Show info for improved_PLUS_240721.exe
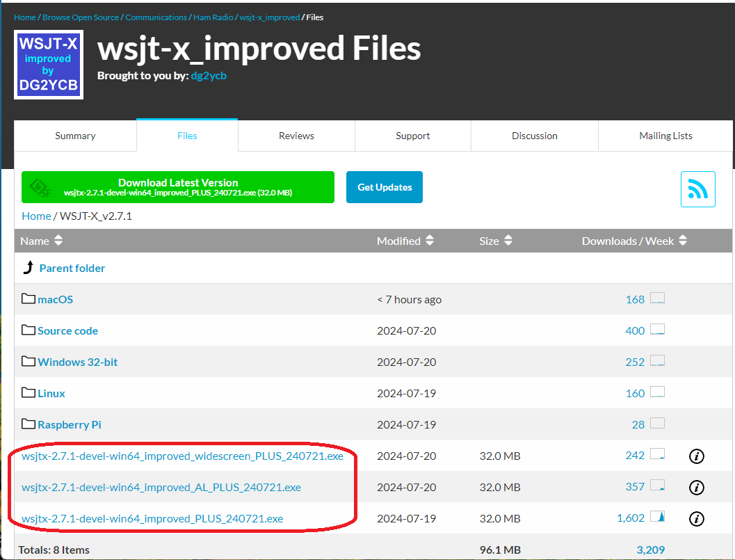 pyautogui.click(x=697, y=519)
